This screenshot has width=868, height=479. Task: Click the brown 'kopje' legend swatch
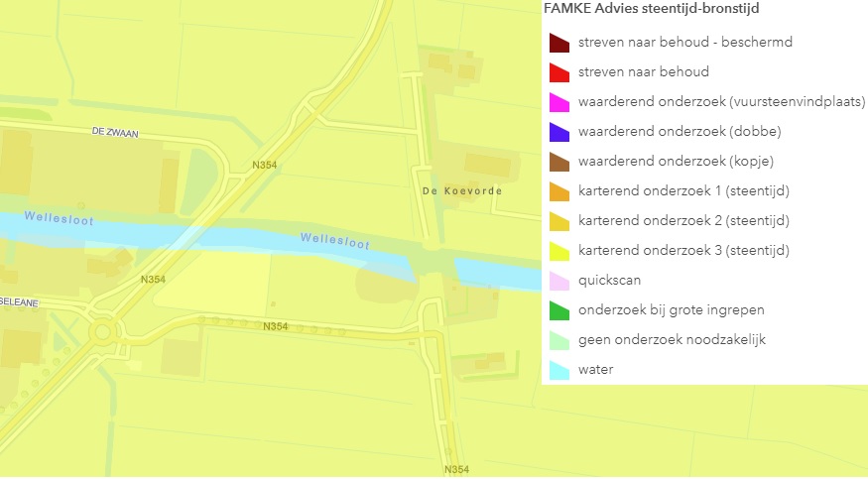click(559, 162)
